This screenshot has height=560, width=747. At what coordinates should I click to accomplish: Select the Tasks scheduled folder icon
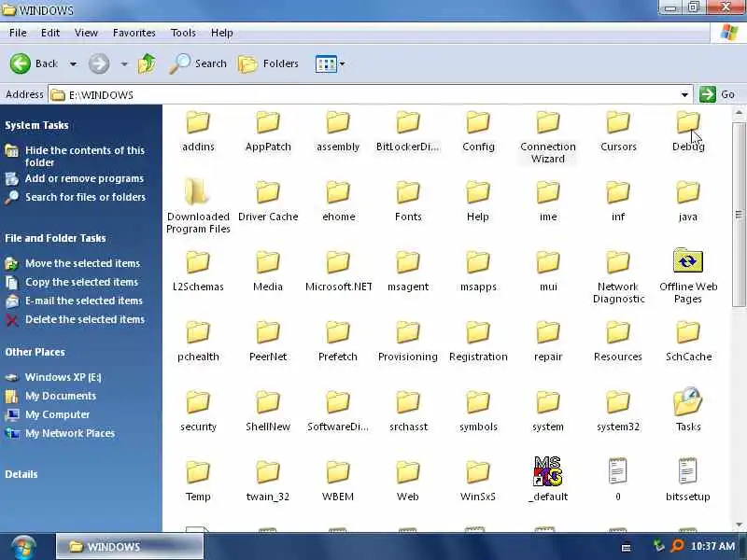click(x=688, y=401)
